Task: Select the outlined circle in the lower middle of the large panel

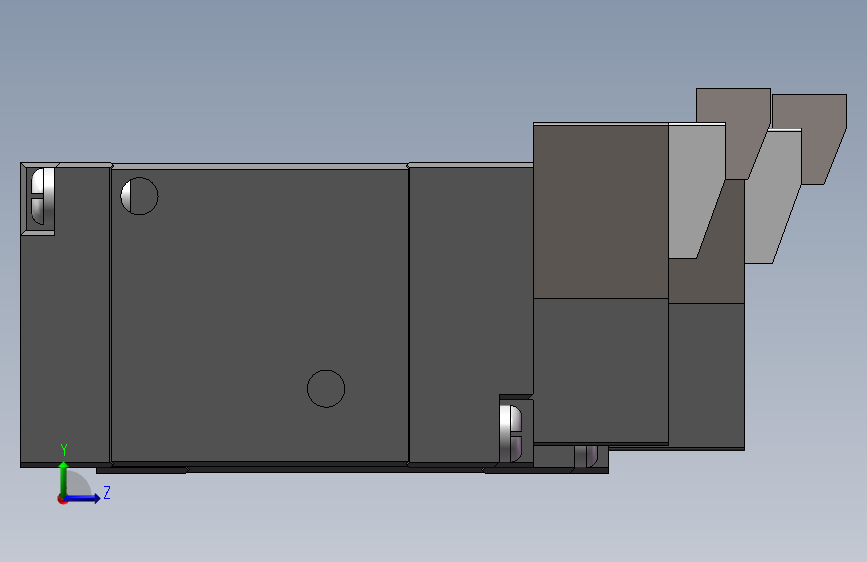Action: (326, 389)
